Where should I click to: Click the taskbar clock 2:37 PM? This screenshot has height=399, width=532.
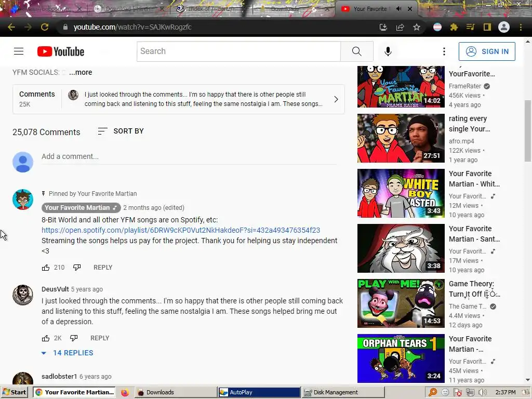pos(505,392)
